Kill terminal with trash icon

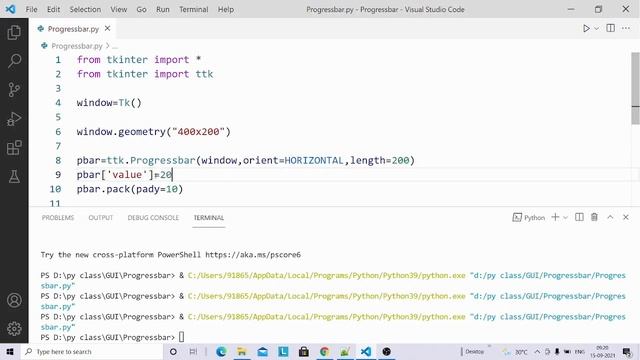point(594,217)
